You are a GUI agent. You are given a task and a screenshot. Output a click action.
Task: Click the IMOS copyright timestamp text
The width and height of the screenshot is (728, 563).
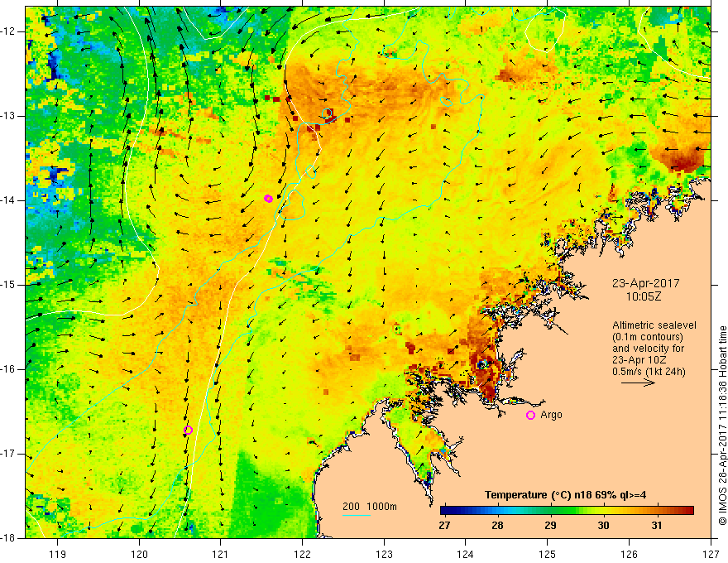(x=722, y=425)
